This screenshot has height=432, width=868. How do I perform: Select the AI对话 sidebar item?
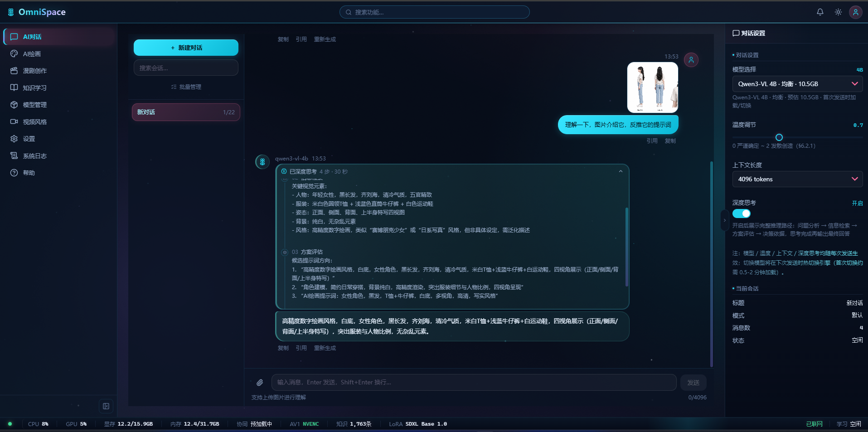59,37
